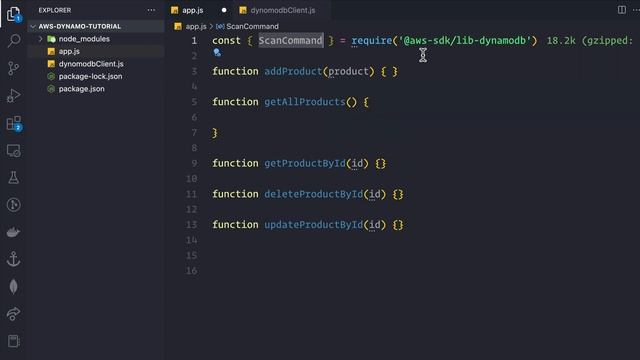Open the anchor icon in activity bar
This screenshot has height=360, width=640.
(x=13, y=259)
